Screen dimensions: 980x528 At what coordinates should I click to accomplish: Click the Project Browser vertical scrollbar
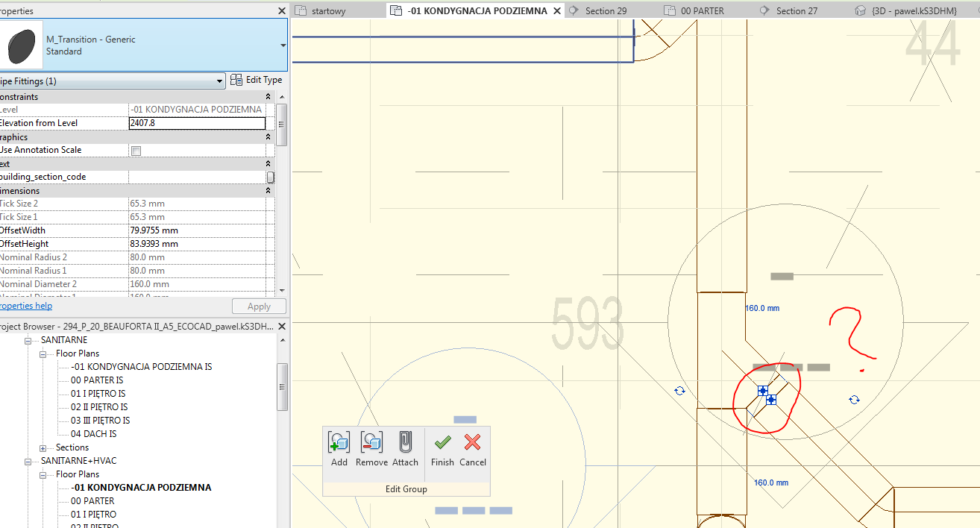281,386
